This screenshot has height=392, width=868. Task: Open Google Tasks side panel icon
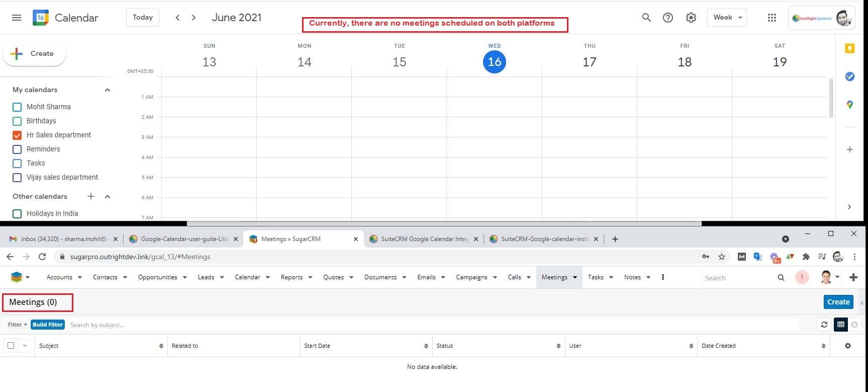(849, 76)
